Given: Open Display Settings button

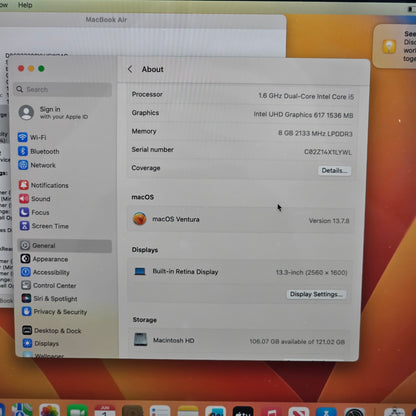Looking at the screenshot, I should pos(316,294).
